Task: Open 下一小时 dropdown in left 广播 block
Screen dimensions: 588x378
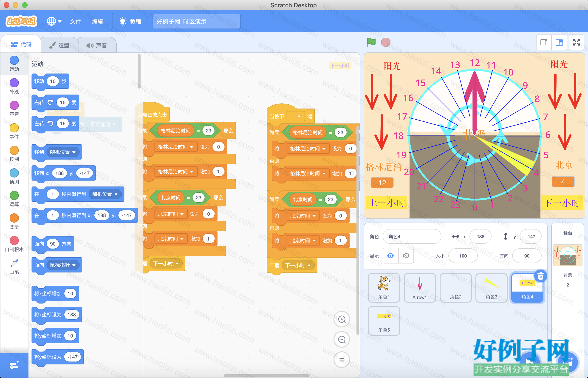Action: [166, 264]
